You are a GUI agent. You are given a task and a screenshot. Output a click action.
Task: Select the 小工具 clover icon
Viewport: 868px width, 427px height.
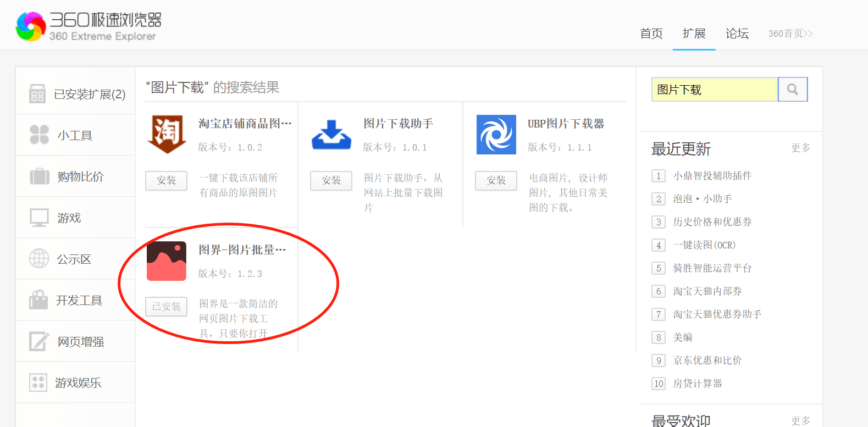[39, 135]
